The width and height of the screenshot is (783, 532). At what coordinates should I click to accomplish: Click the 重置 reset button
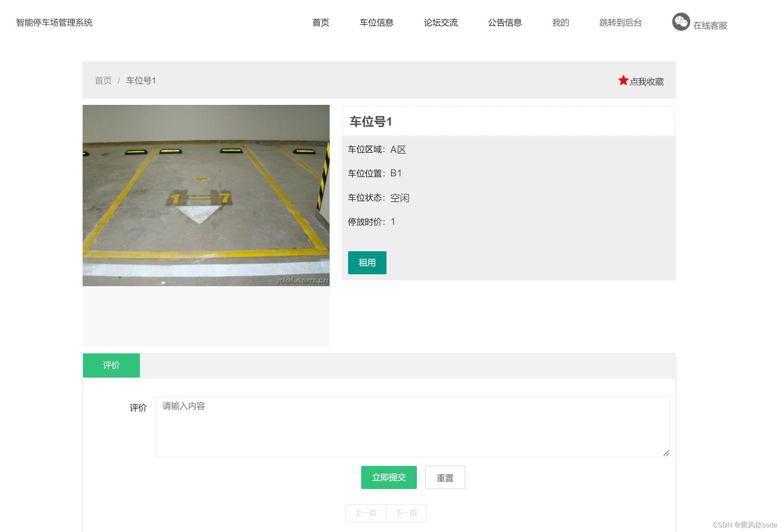[445, 478]
